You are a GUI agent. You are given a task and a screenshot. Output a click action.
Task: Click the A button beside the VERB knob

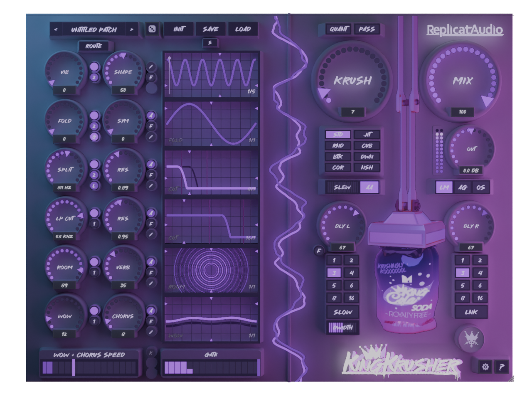coord(151,262)
